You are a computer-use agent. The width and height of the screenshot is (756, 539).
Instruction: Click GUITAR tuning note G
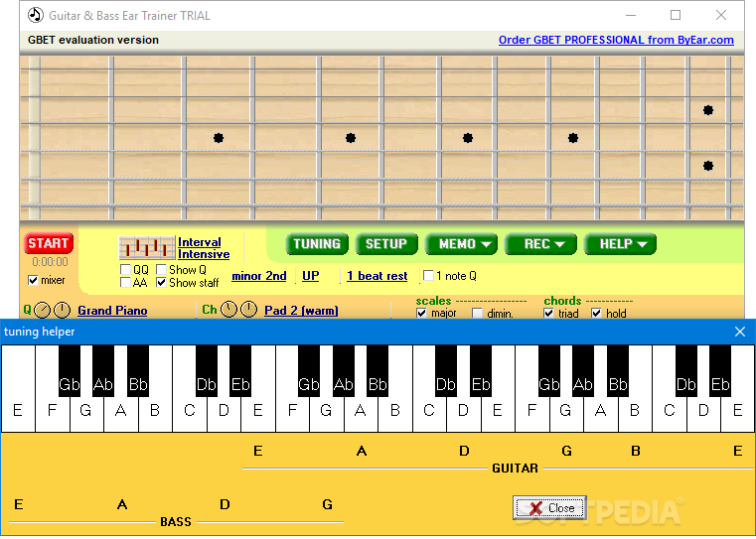567,451
